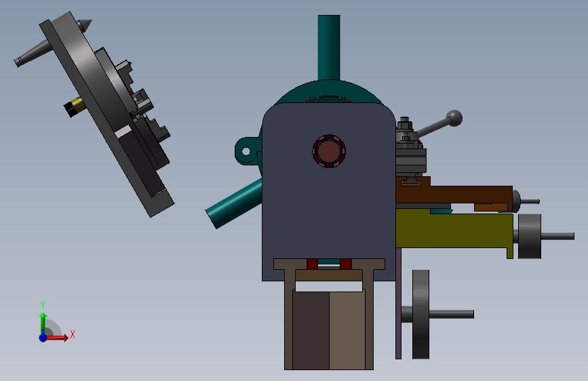Select the lower handwheel near the base
This screenshot has width=588, height=381.
[420, 315]
